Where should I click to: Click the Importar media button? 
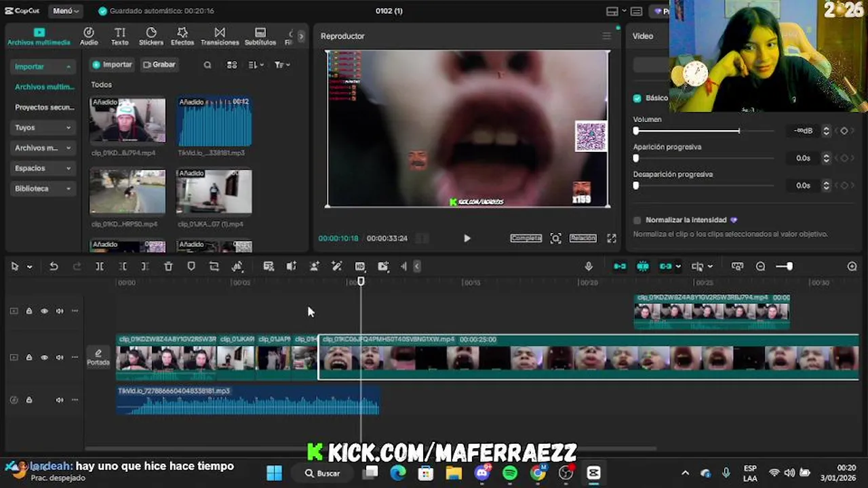point(112,65)
